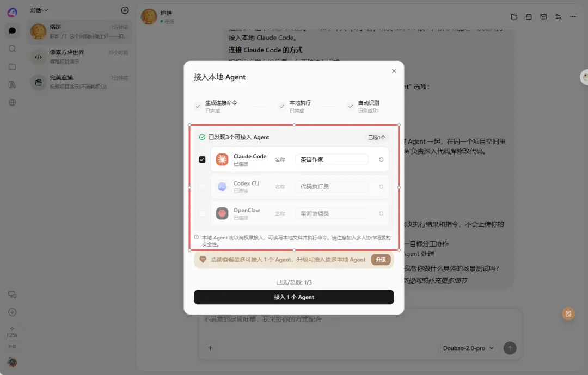Refresh the Claude Code agent row
Screen dimensions: 588x375
pyautogui.click(x=381, y=159)
